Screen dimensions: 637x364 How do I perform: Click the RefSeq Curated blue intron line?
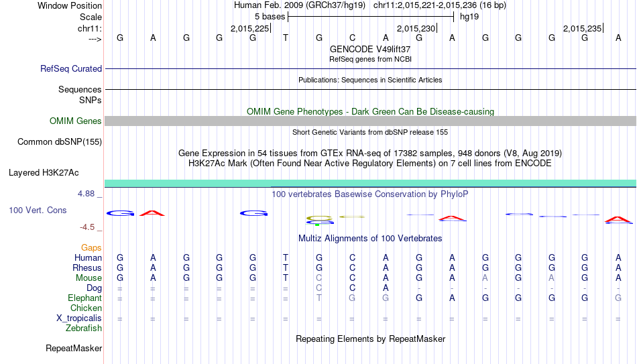tap(371, 68)
